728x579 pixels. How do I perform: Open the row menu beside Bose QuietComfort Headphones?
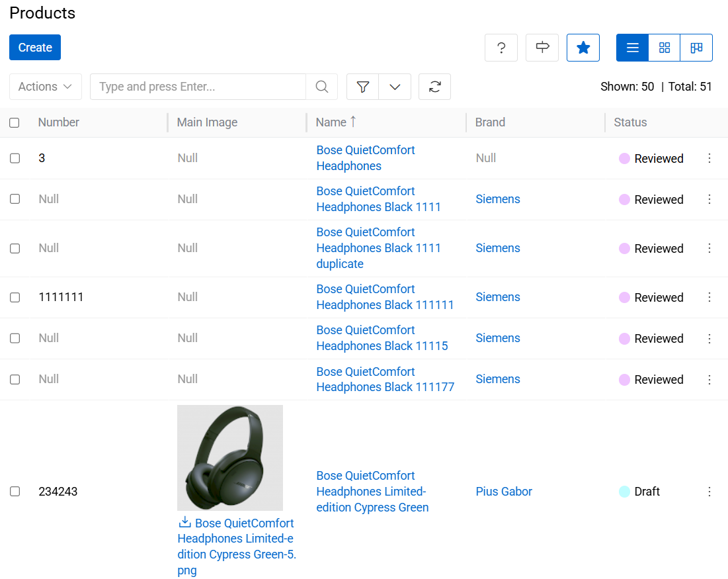click(x=709, y=158)
